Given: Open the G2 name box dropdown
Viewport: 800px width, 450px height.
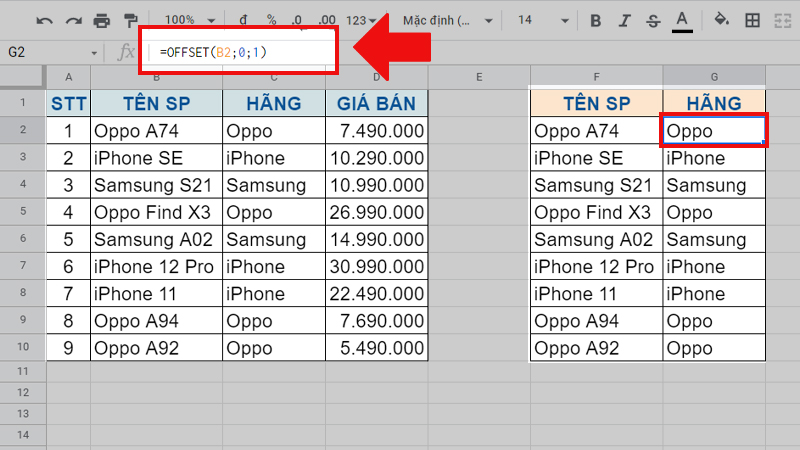Looking at the screenshot, I should pos(94,53).
